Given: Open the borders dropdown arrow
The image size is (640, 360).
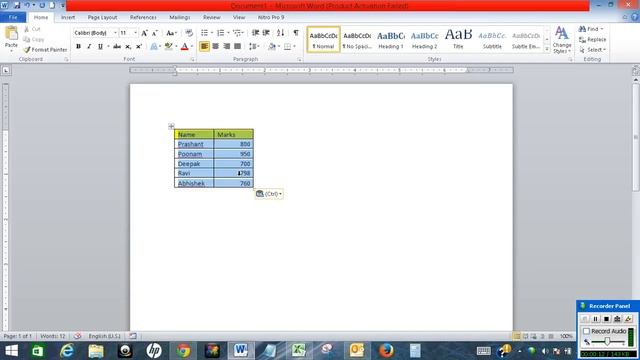Looking at the screenshot, I should point(294,47).
